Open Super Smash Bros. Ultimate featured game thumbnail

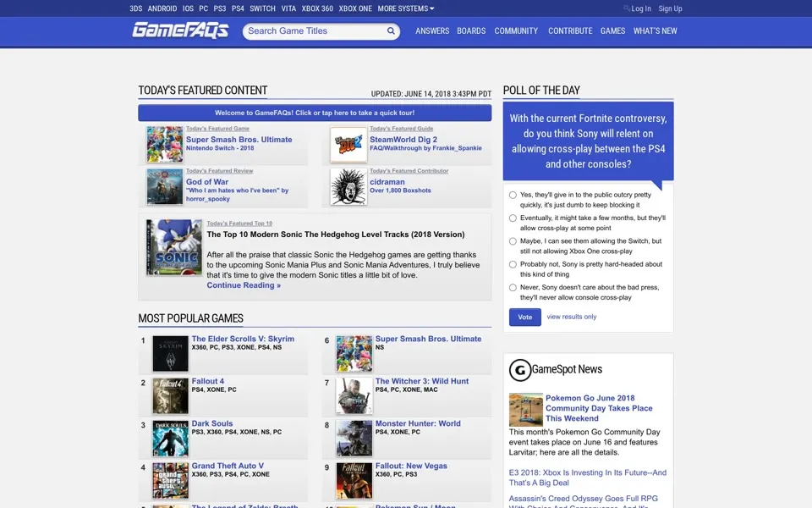coord(165,144)
